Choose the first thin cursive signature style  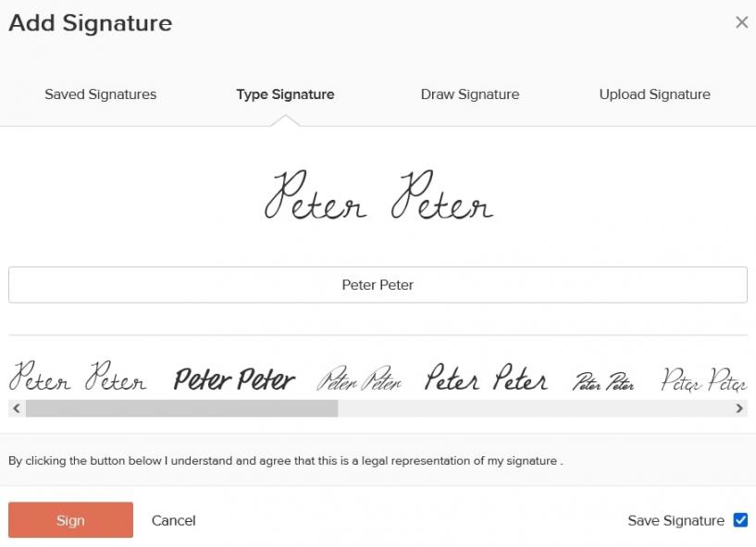78,379
